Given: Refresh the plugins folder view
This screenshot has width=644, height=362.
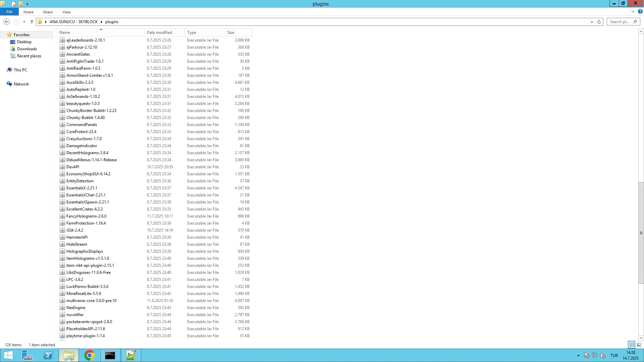Looking at the screenshot, I should pyautogui.click(x=599, y=22).
